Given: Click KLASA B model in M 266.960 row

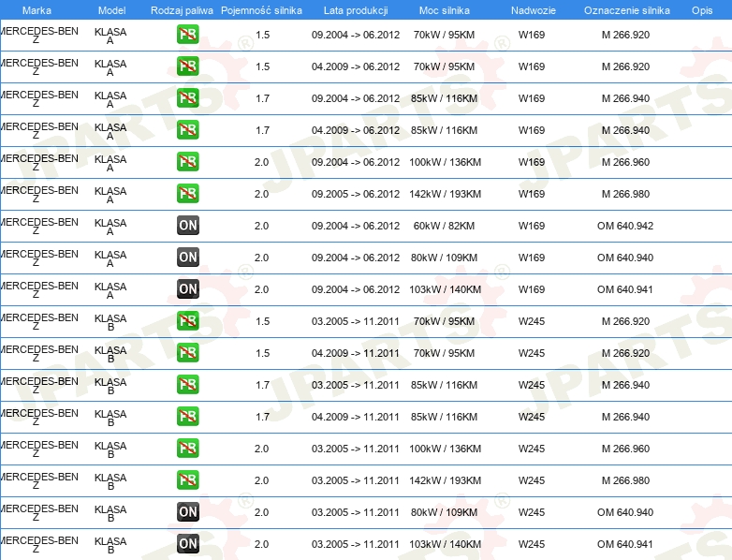Looking at the screenshot, I should pyautogui.click(x=110, y=449).
